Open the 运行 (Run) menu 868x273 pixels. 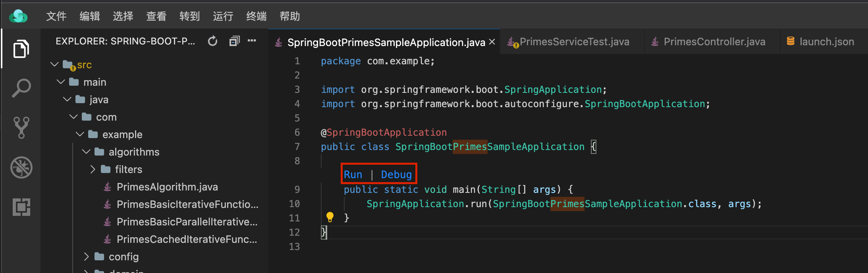pos(223,16)
